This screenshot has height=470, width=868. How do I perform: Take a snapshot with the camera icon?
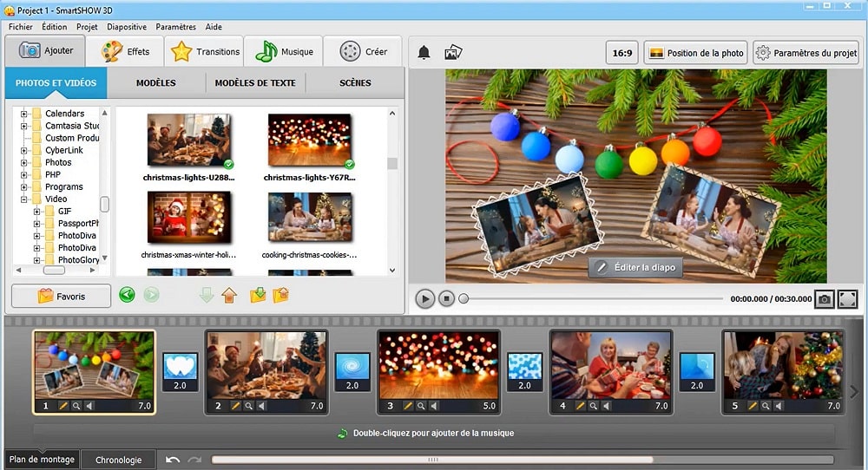coord(825,299)
